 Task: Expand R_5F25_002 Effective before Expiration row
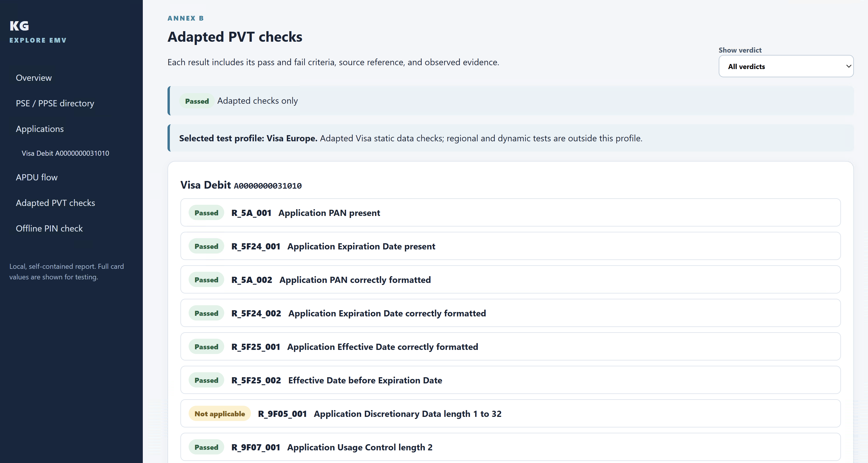click(510, 380)
